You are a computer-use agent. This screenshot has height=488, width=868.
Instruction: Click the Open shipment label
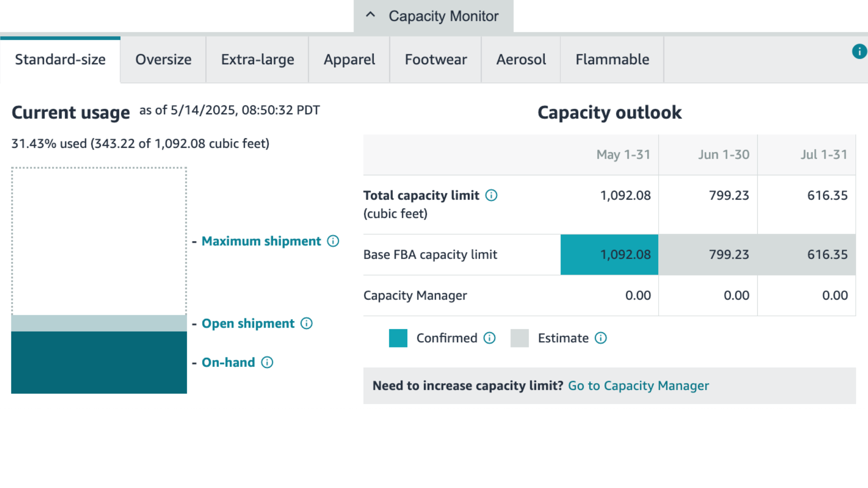[x=248, y=324]
